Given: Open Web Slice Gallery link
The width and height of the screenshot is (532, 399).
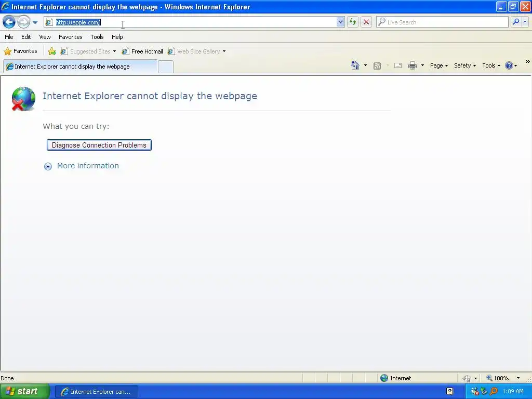Looking at the screenshot, I should click(194, 51).
